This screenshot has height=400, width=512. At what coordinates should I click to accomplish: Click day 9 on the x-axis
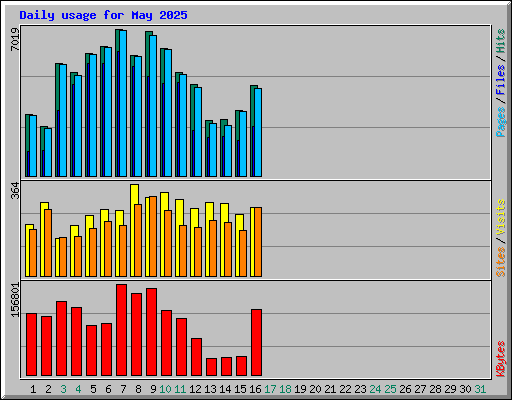pyautogui.click(x=153, y=389)
